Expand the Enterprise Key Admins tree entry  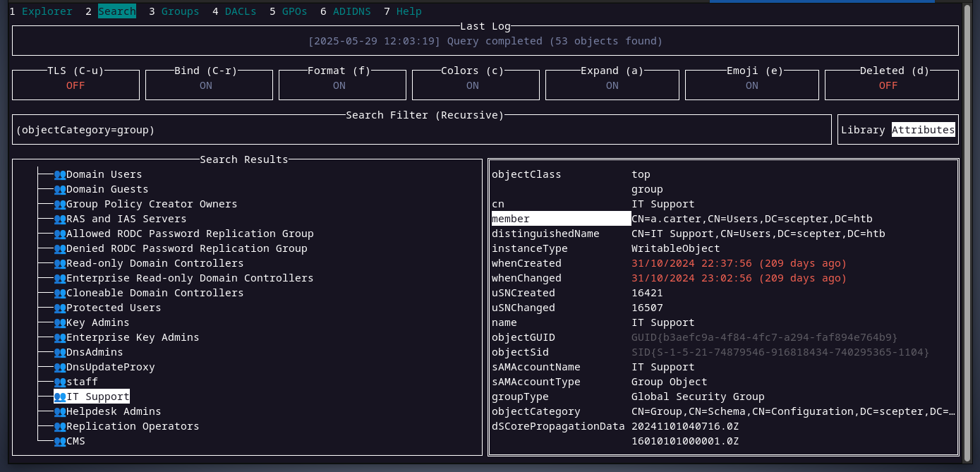click(133, 337)
